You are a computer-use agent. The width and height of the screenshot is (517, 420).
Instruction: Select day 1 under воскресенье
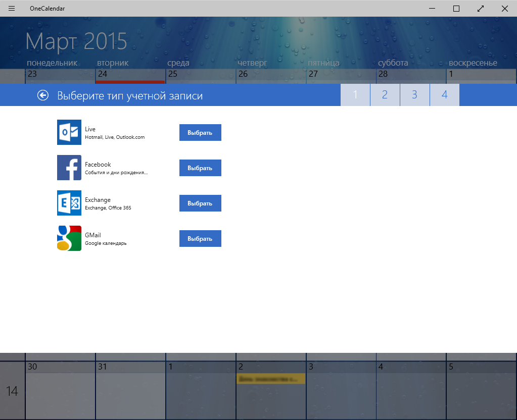482,76
